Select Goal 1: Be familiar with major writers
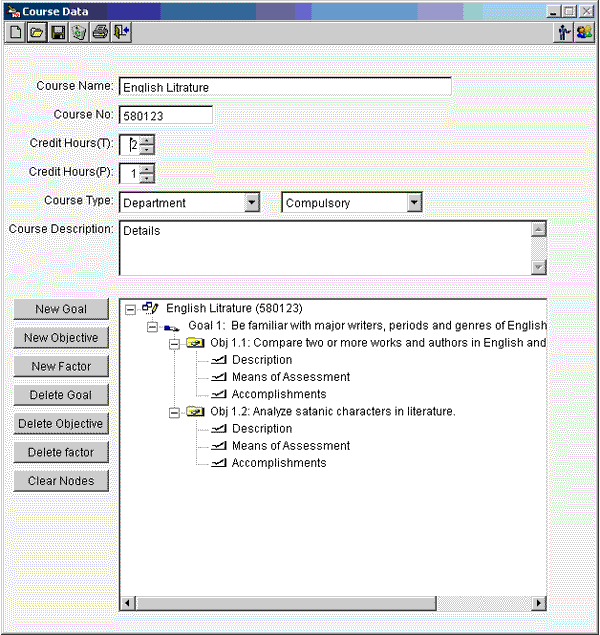The height and width of the screenshot is (635, 600). click(367, 326)
